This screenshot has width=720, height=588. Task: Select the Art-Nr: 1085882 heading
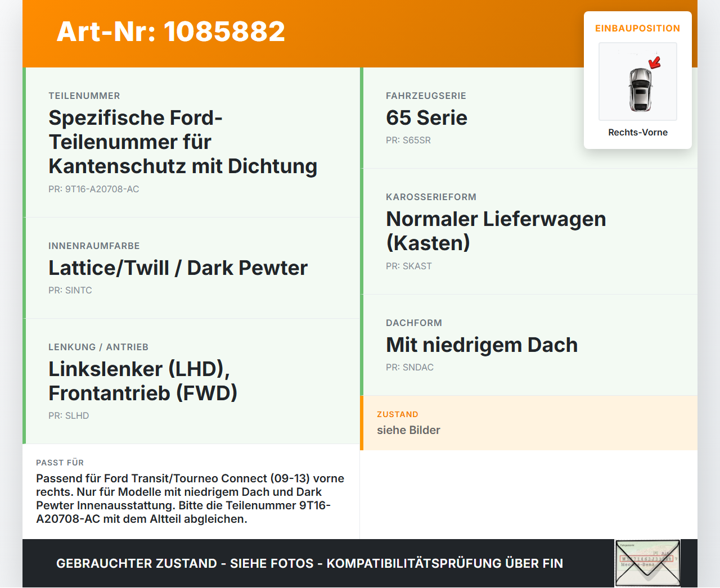tap(171, 31)
